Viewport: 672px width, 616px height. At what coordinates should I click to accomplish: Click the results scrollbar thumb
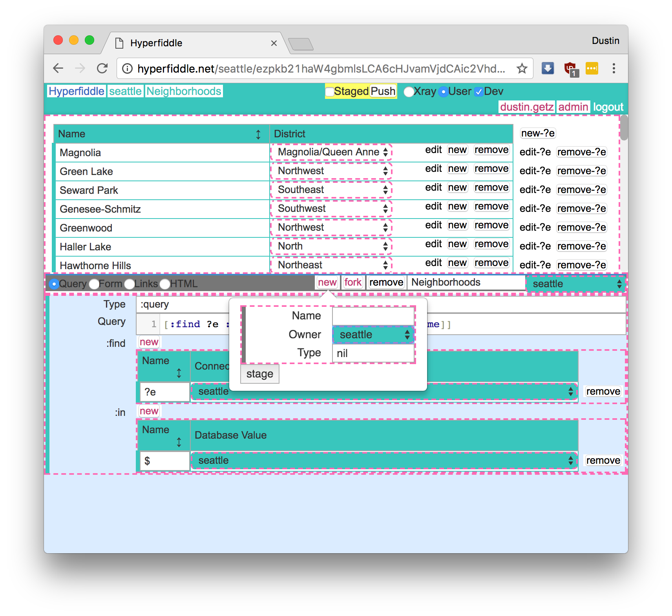624,128
